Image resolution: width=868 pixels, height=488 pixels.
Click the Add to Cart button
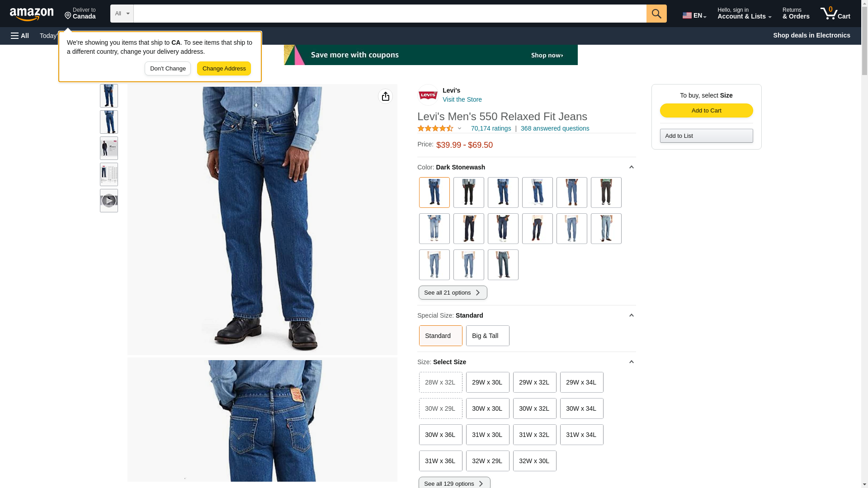pyautogui.click(x=706, y=111)
